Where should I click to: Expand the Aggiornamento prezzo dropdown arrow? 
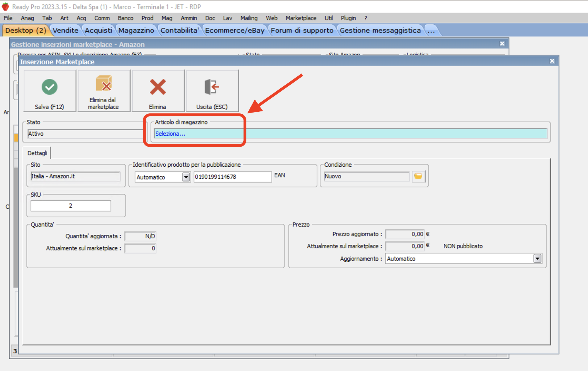click(x=537, y=259)
